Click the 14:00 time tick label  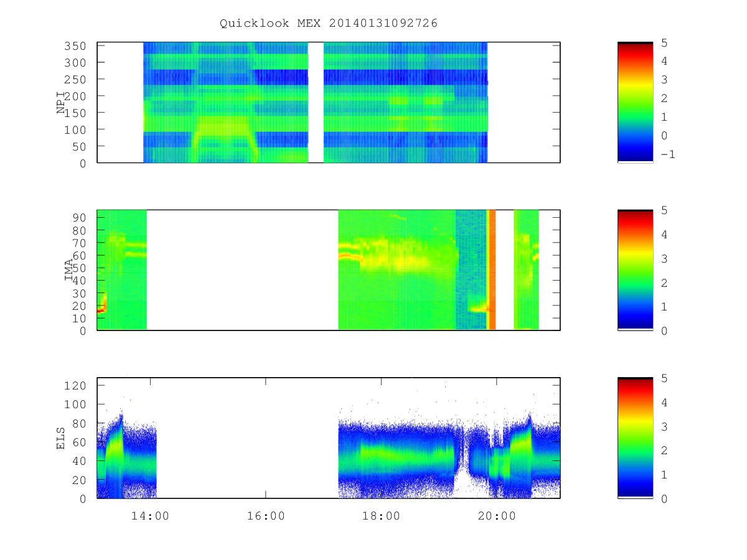coord(150,516)
